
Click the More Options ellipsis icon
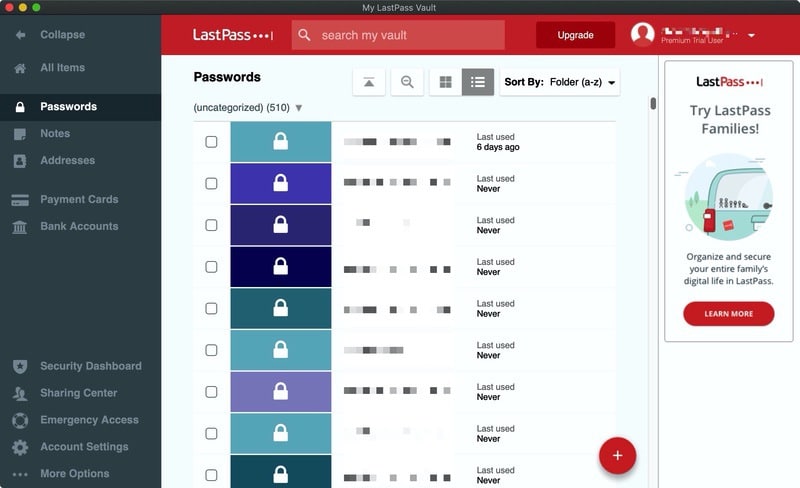(20, 474)
